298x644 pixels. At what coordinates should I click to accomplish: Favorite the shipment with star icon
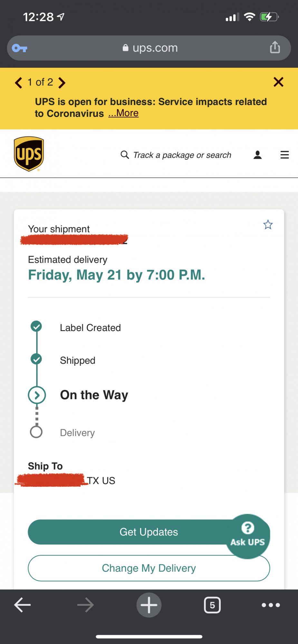pyautogui.click(x=268, y=224)
